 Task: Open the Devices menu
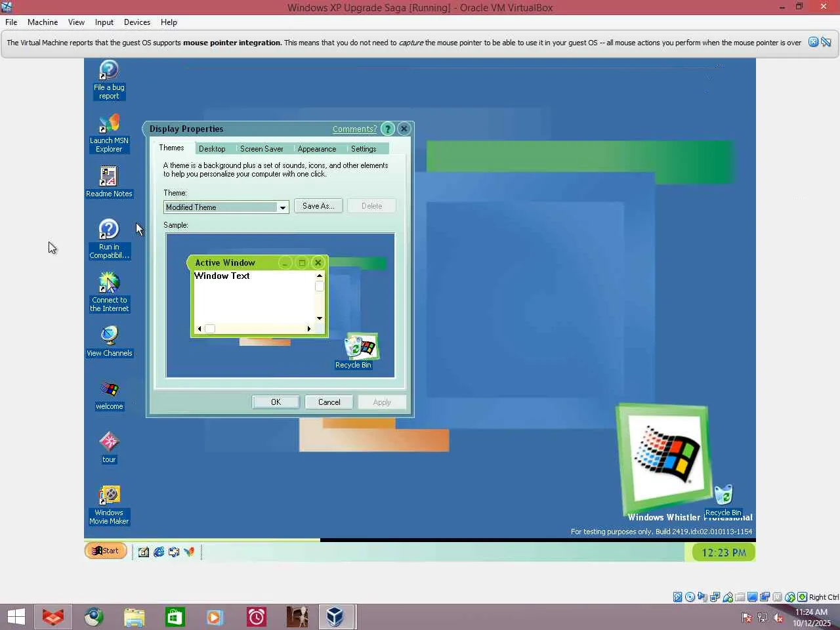pyautogui.click(x=137, y=22)
